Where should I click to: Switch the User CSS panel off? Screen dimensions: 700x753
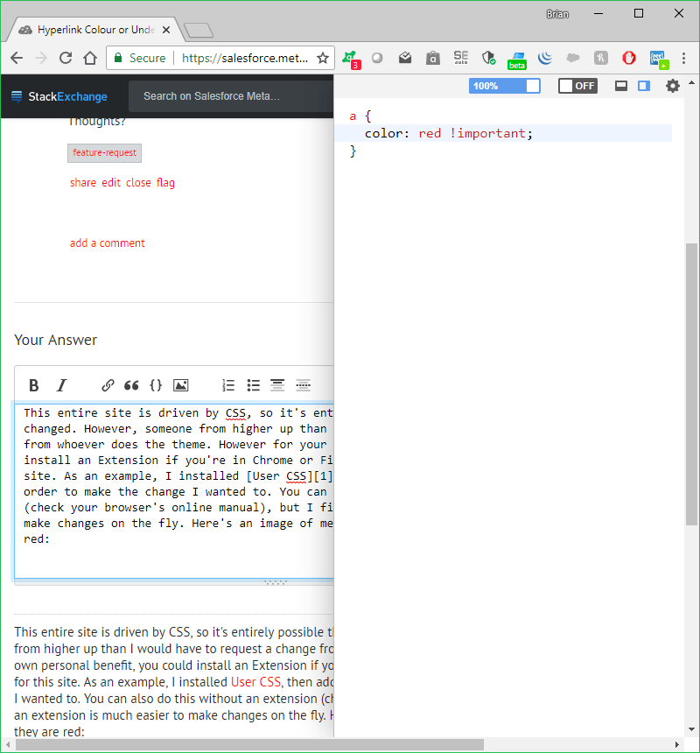pyautogui.click(x=577, y=86)
